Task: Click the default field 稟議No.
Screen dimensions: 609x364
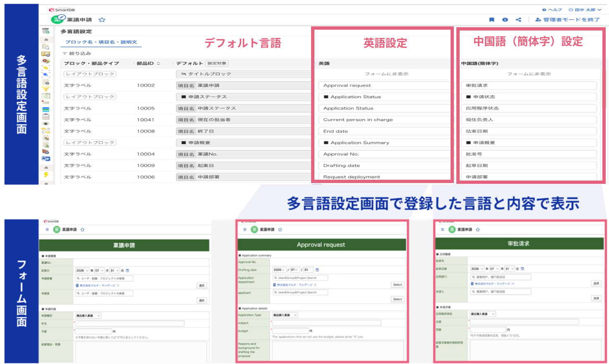Action: click(x=243, y=154)
